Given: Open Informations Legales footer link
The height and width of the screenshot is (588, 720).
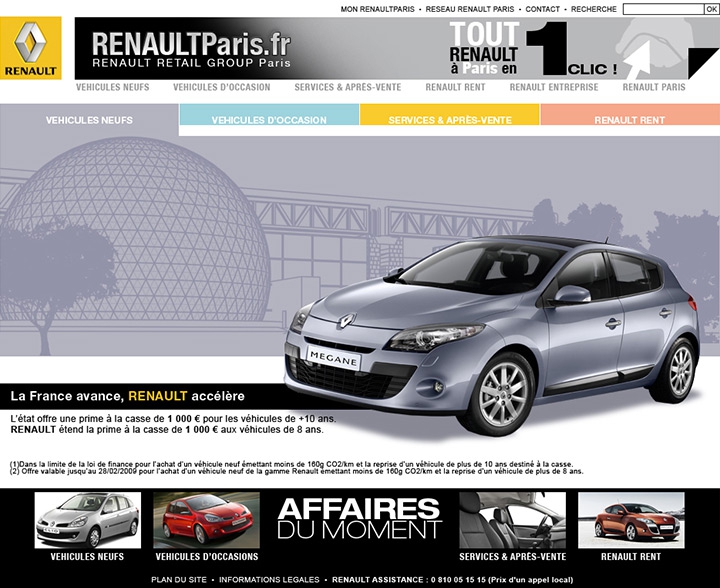Looking at the screenshot, I should click(x=269, y=580).
